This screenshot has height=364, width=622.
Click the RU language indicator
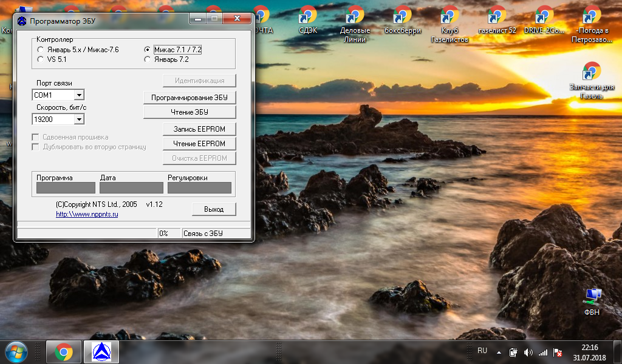click(482, 351)
